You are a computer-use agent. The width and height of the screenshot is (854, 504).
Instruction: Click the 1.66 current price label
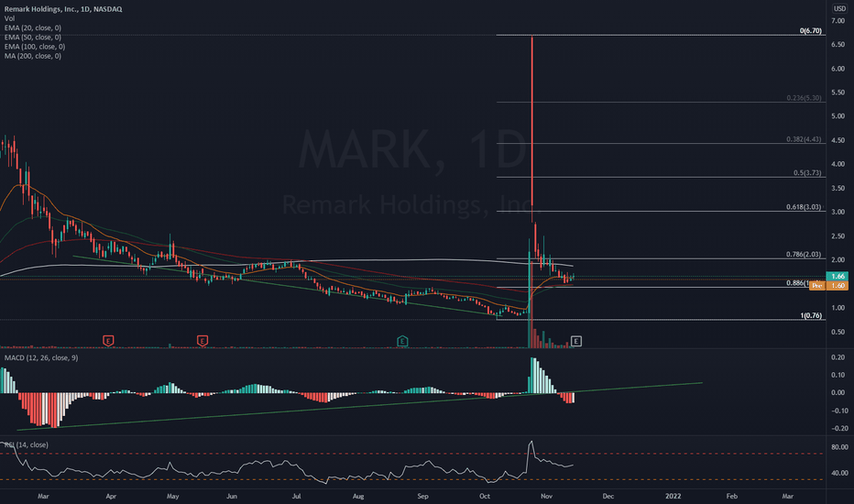pos(838,276)
